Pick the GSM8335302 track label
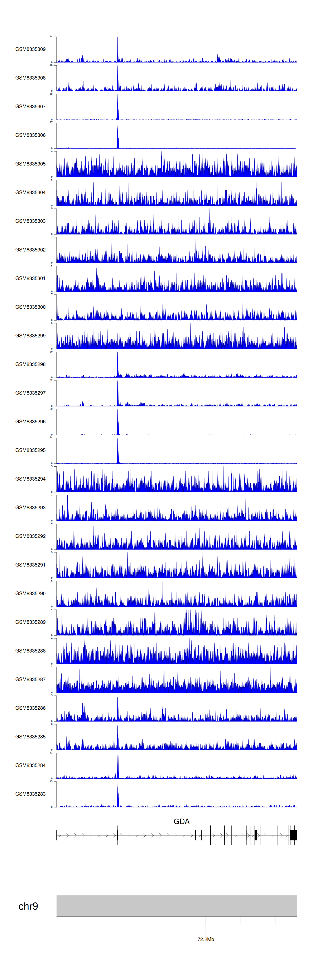 click(x=30, y=250)
